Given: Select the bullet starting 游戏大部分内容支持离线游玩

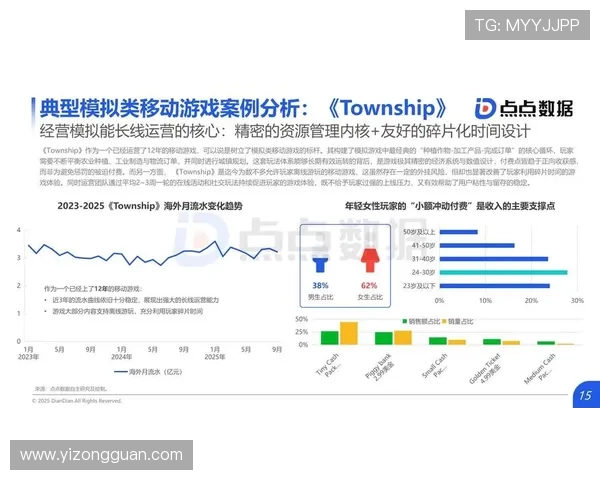Looking at the screenshot, I should click(128, 311).
